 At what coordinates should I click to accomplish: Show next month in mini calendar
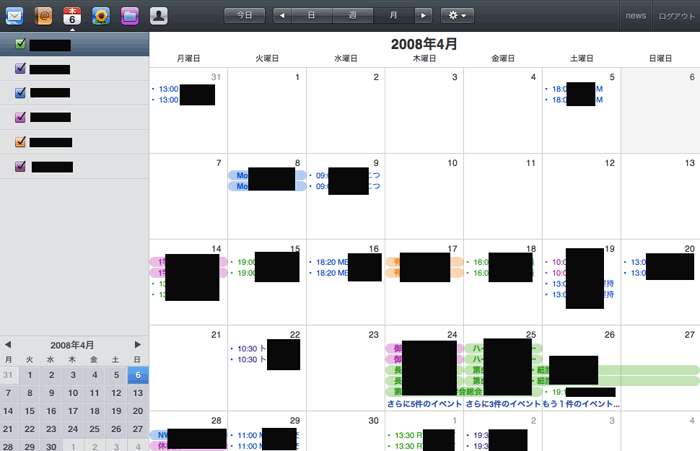(x=138, y=345)
